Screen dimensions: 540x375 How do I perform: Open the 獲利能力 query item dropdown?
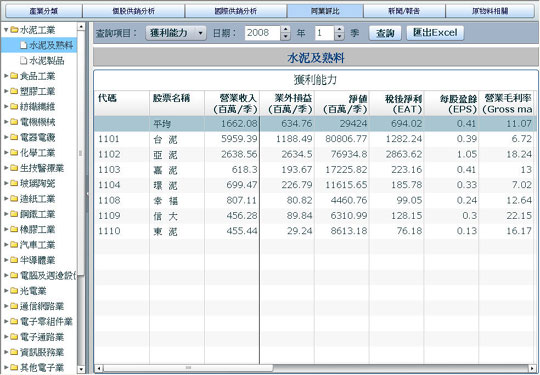[176, 33]
